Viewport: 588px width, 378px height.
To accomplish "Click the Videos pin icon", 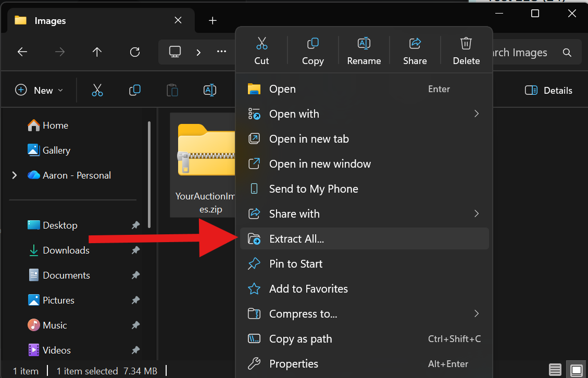I will [x=135, y=350].
